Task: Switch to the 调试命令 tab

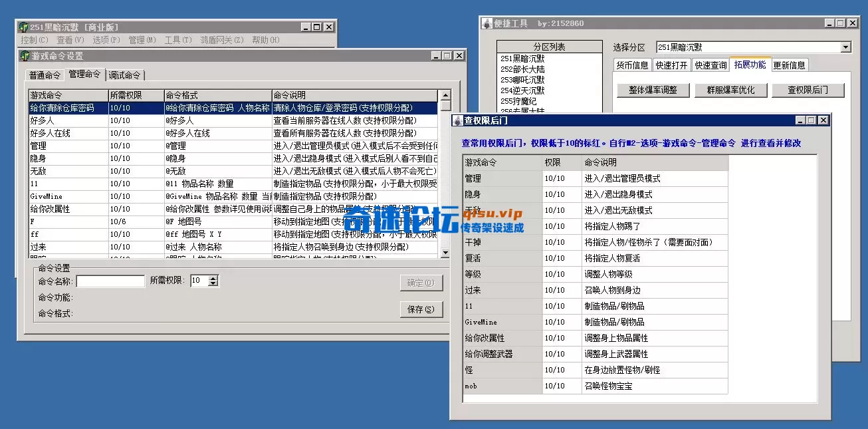Action: (124, 75)
